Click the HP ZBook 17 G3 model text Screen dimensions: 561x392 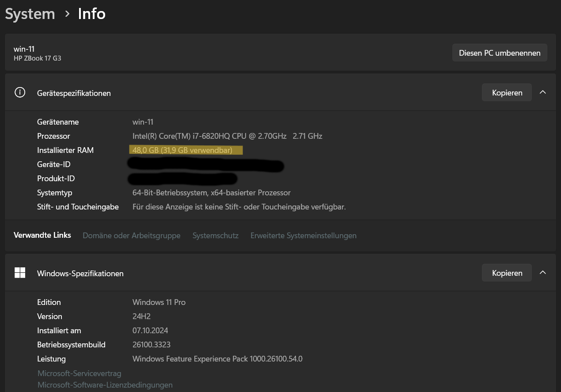(38, 58)
